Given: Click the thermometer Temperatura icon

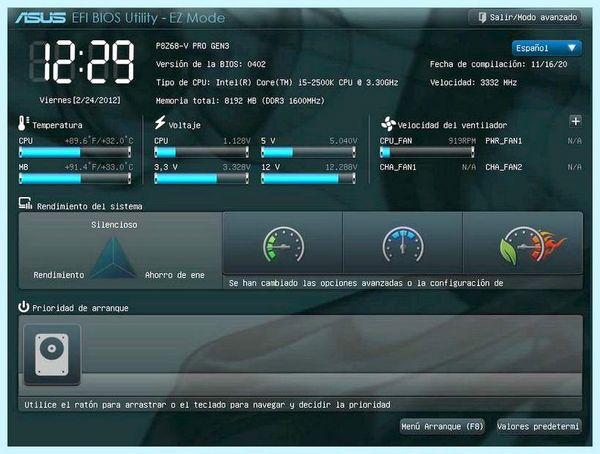Looking at the screenshot, I should [x=23, y=123].
